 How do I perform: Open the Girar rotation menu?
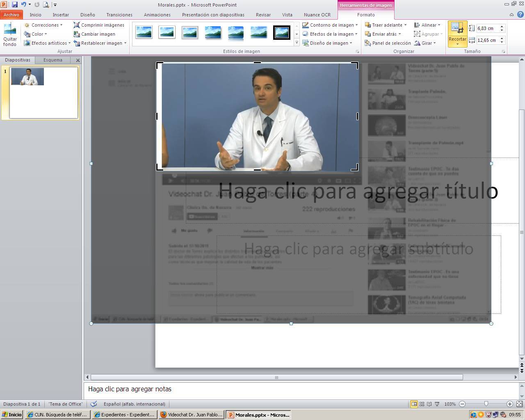click(x=425, y=43)
